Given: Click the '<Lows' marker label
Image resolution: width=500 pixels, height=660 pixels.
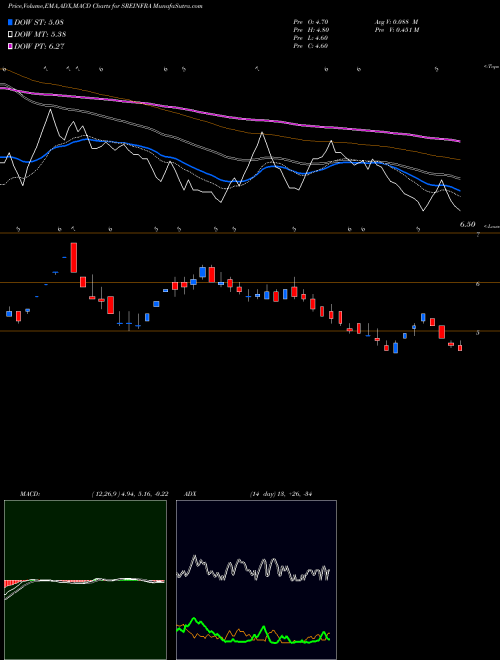Looking at the screenshot, I should (491, 226).
